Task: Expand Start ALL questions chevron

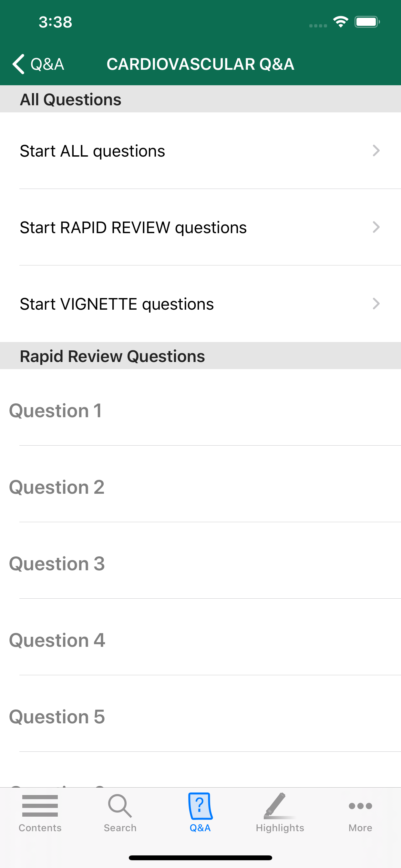Action: tap(376, 150)
